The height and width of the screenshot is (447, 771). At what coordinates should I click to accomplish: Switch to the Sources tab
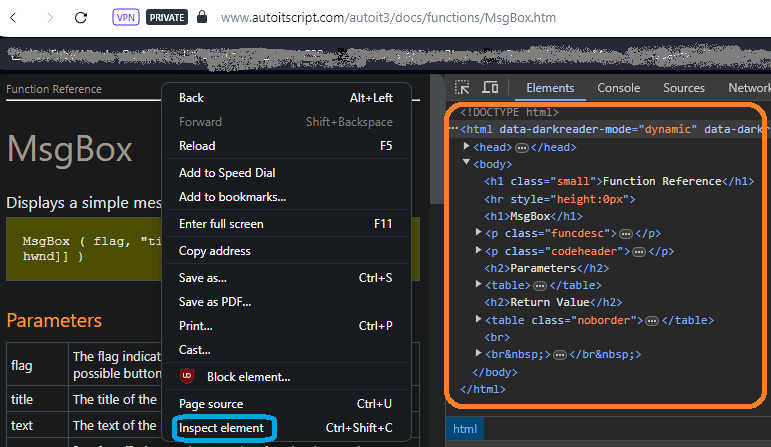tap(683, 88)
